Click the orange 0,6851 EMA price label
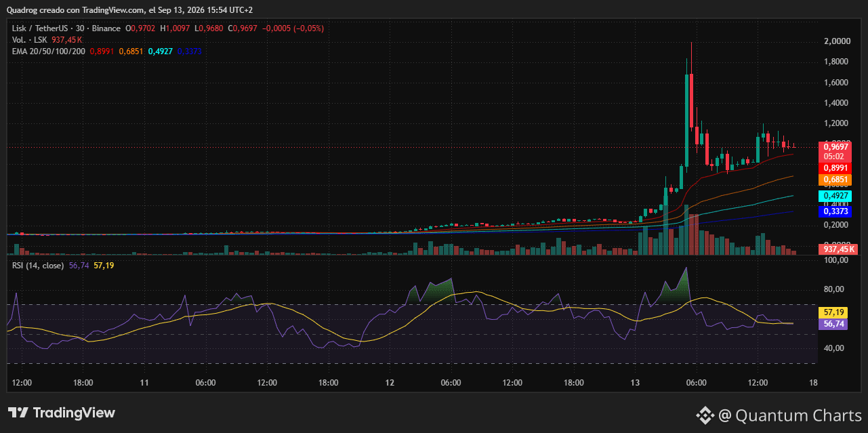The height and width of the screenshot is (433, 868). point(834,180)
